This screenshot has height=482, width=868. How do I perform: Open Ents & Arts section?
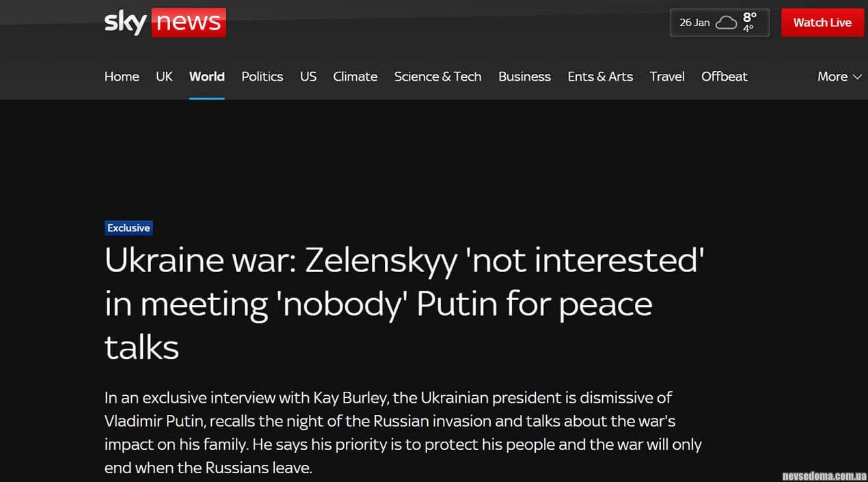600,77
